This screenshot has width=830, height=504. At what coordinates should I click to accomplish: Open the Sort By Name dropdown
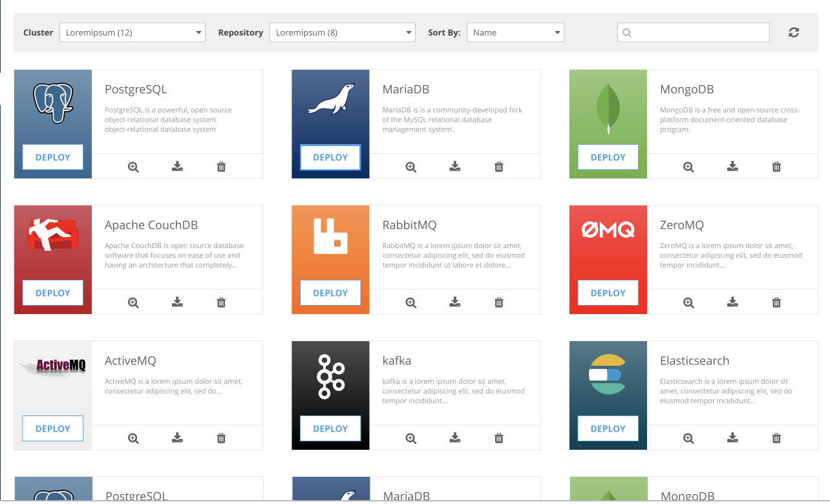point(515,32)
